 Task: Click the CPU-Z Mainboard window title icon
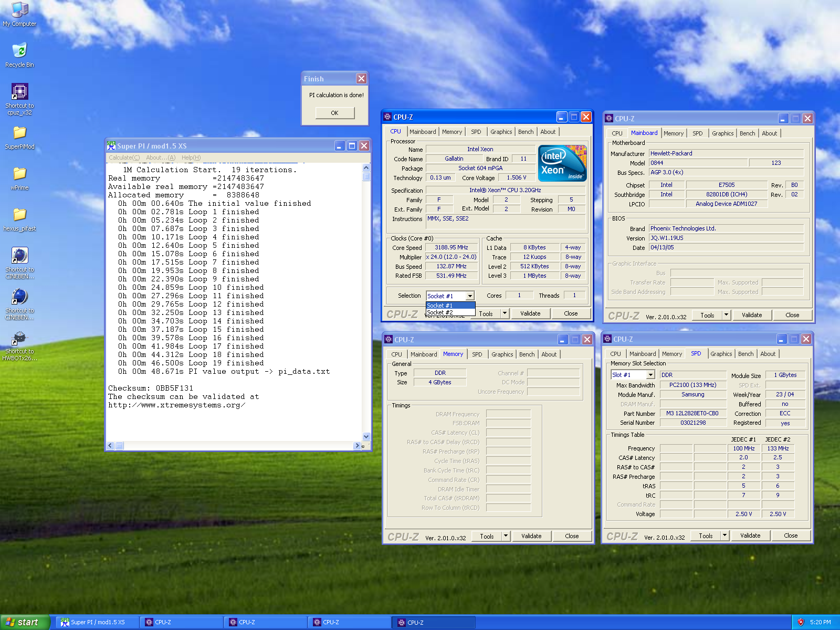[x=609, y=118]
